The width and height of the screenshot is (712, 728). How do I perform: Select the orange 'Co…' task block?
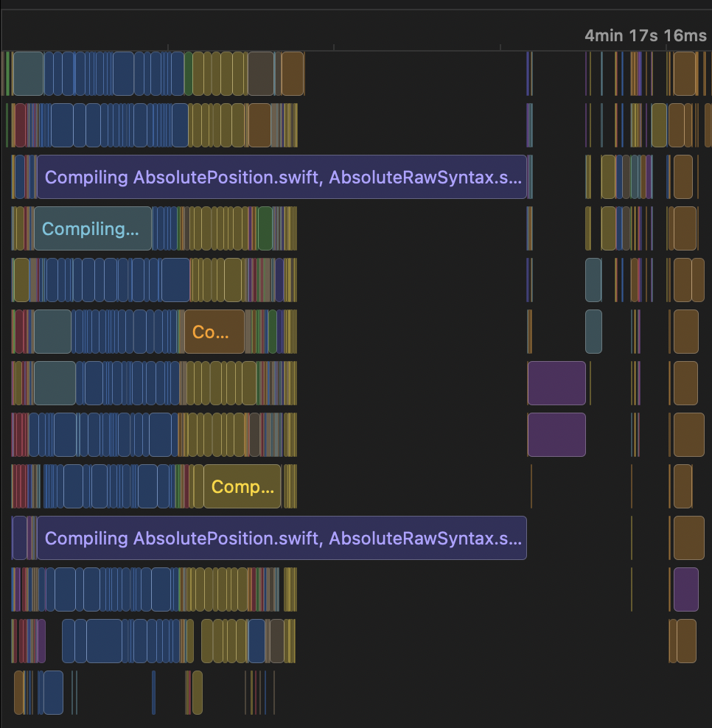click(214, 332)
